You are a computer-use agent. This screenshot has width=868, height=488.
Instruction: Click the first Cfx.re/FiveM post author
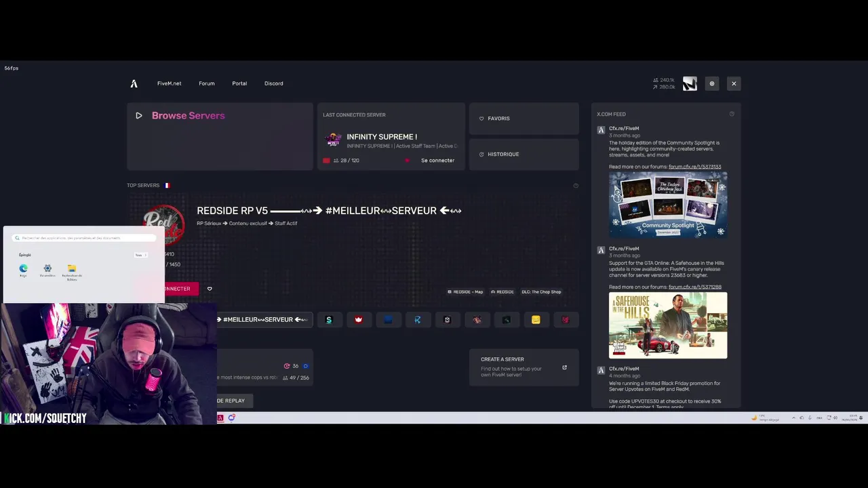click(x=624, y=129)
